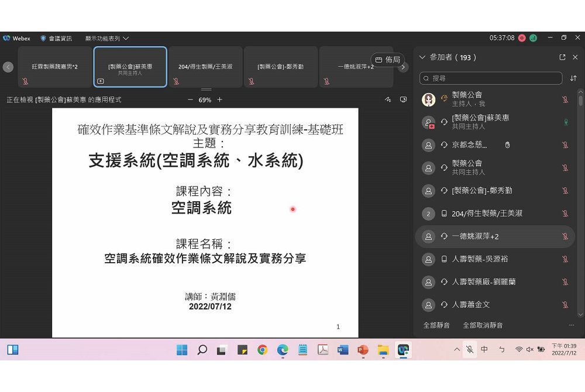This screenshot has height=392, width=585.
Task: Open taskbar Search magnifier
Action: tap(202, 350)
